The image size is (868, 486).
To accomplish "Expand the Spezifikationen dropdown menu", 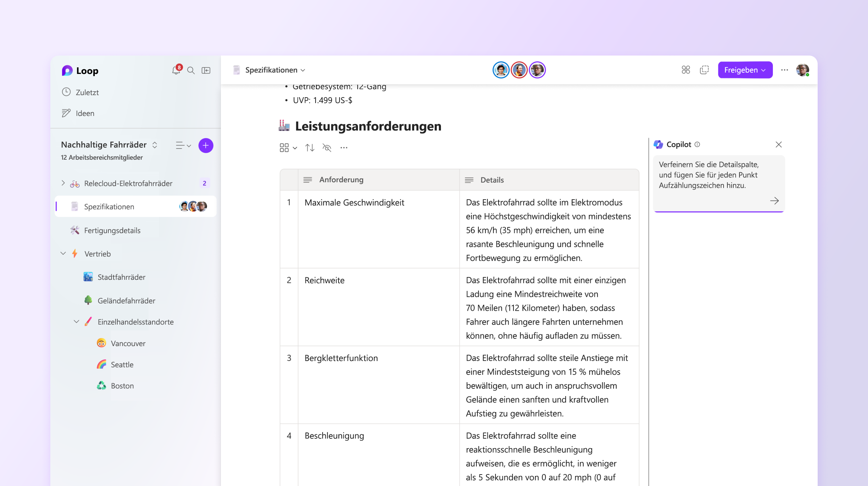I will coord(304,70).
